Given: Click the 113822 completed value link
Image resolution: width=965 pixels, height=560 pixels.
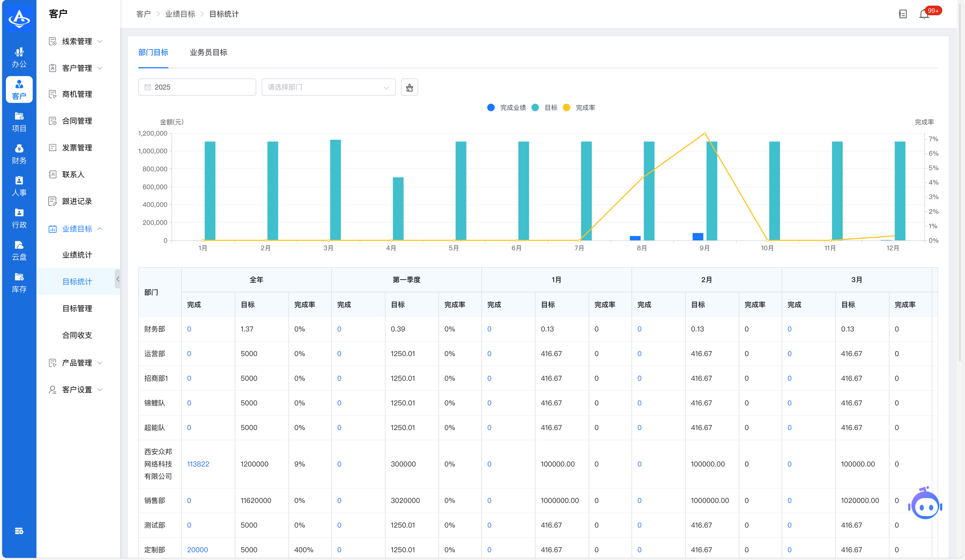Looking at the screenshot, I should [x=198, y=464].
